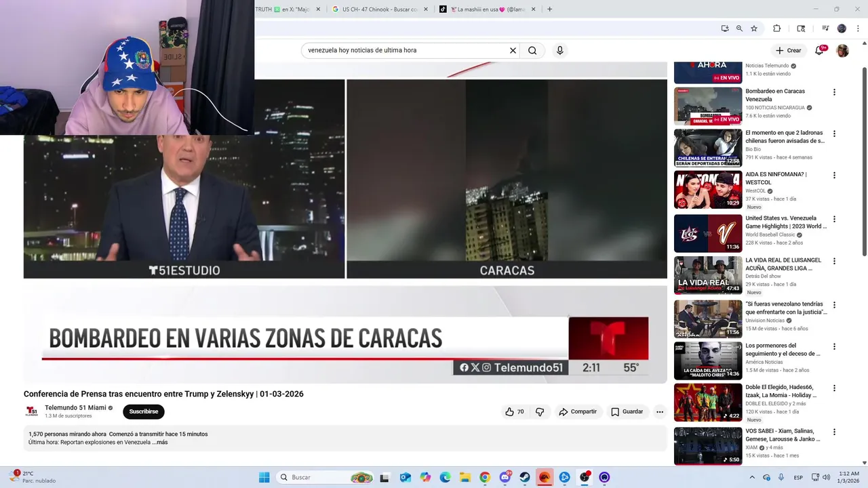The image size is (868, 488).
Task: Open the YouTube account avatar menu
Action: tap(842, 50)
